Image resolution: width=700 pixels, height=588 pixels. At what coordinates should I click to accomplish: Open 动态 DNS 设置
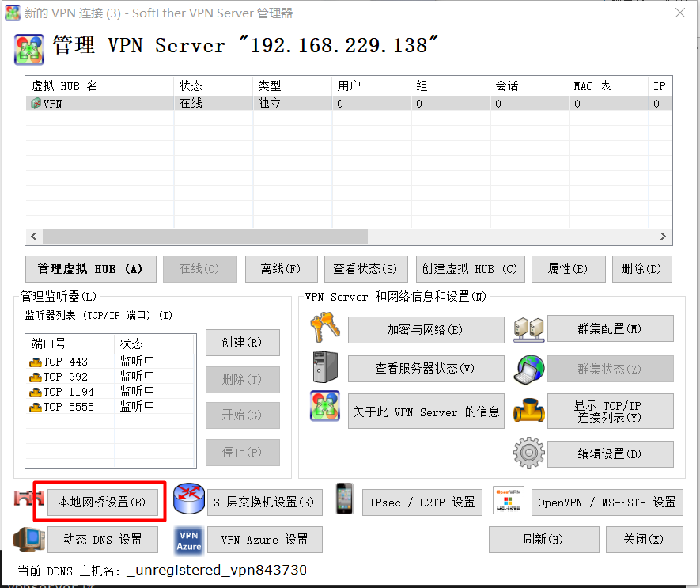tap(103, 539)
